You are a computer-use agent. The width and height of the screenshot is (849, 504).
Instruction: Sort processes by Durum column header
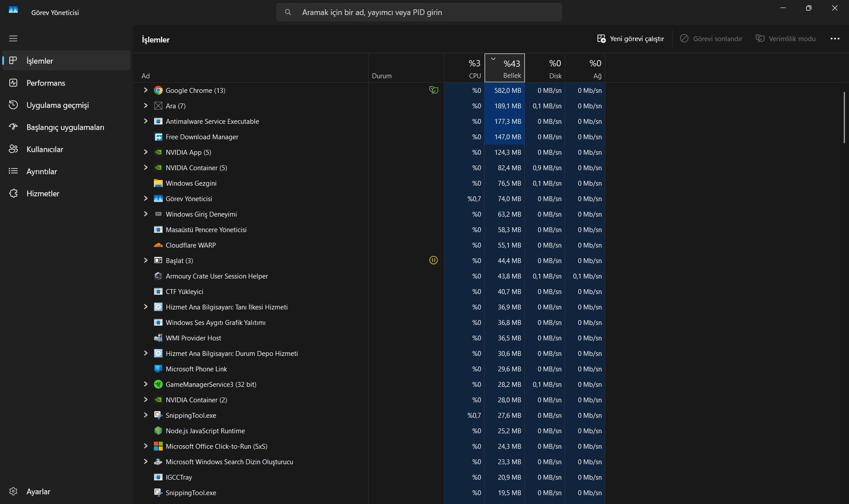(406, 68)
